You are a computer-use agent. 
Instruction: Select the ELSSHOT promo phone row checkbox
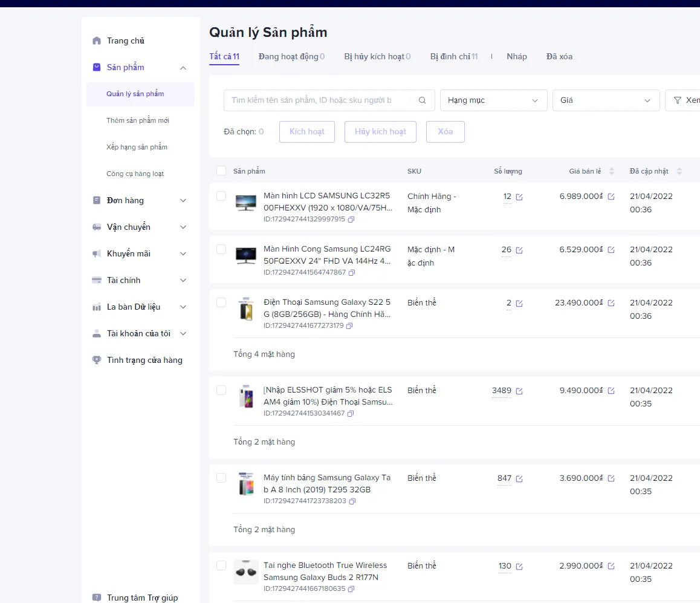point(221,390)
